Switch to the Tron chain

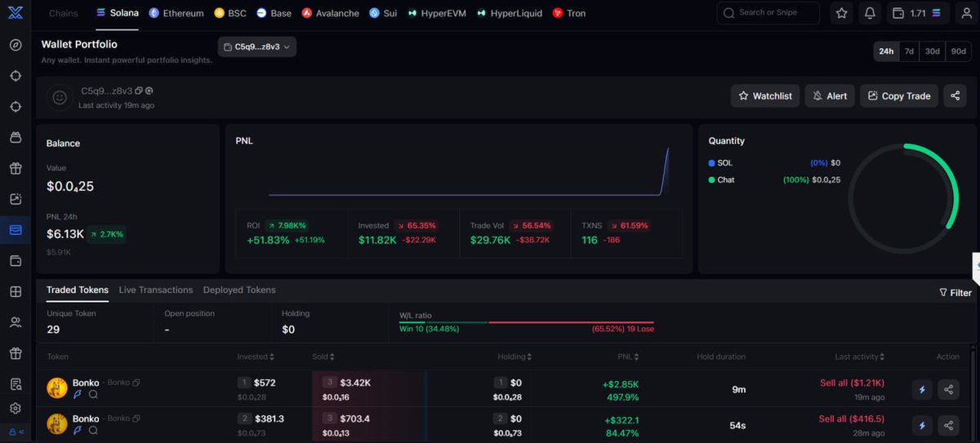click(x=569, y=13)
